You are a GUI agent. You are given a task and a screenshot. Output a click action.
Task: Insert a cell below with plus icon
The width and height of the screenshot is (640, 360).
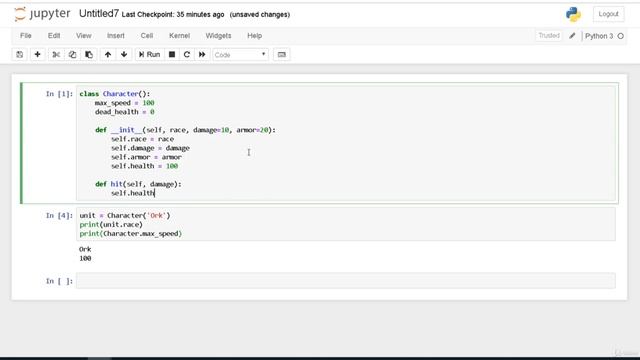click(x=38, y=54)
